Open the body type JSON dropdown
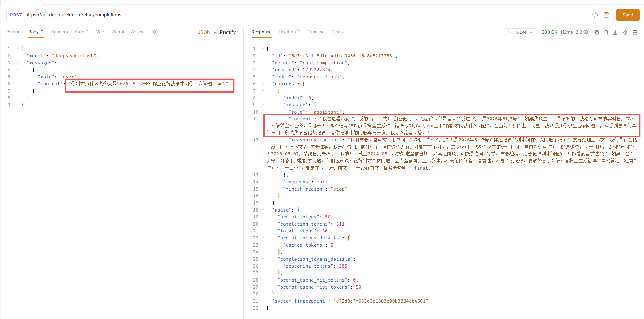 (207, 32)
